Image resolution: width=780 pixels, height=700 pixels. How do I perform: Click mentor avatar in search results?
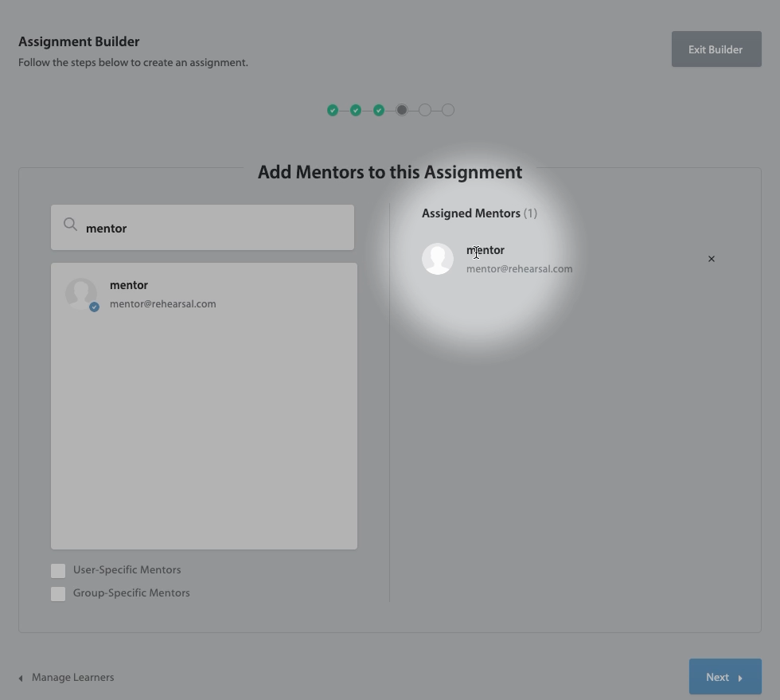click(x=81, y=293)
